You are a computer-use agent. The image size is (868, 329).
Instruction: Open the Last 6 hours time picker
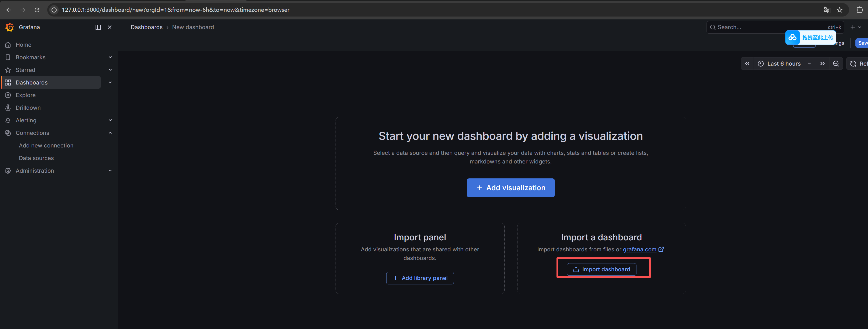pyautogui.click(x=784, y=64)
